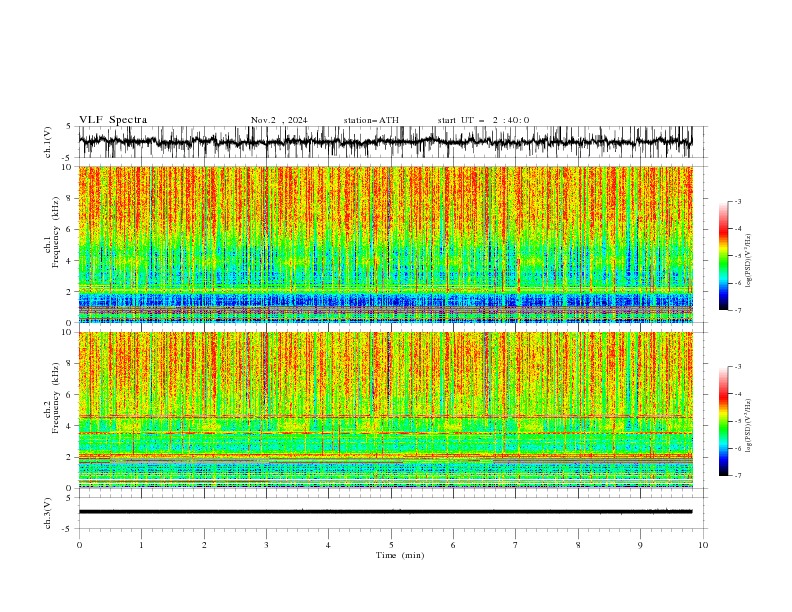Click the time axis tick label '9'
The height and width of the screenshot is (612, 792).
pyautogui.click(x=640, y=545)
